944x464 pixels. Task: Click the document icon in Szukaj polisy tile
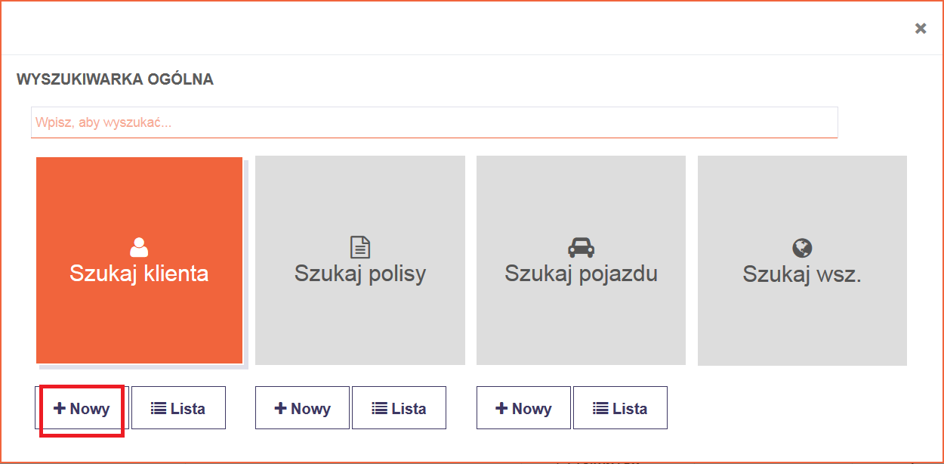[360, 246]
